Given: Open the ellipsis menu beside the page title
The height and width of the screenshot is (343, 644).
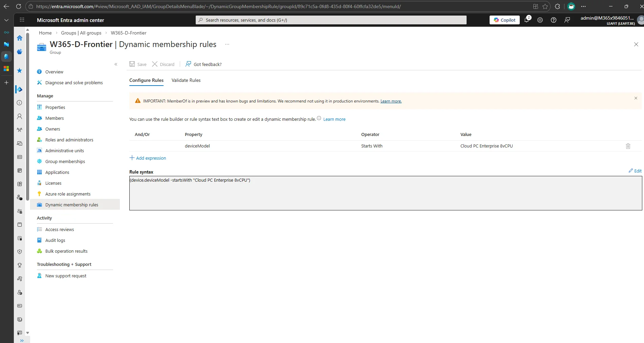Looking at the screenshot, I should 227,44.
